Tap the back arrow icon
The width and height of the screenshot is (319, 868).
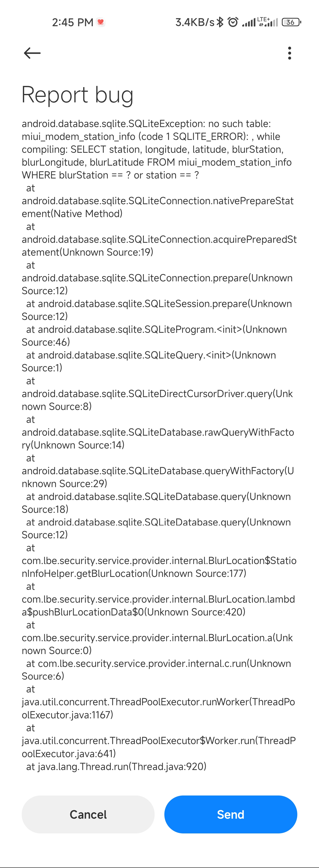[32, 53]
